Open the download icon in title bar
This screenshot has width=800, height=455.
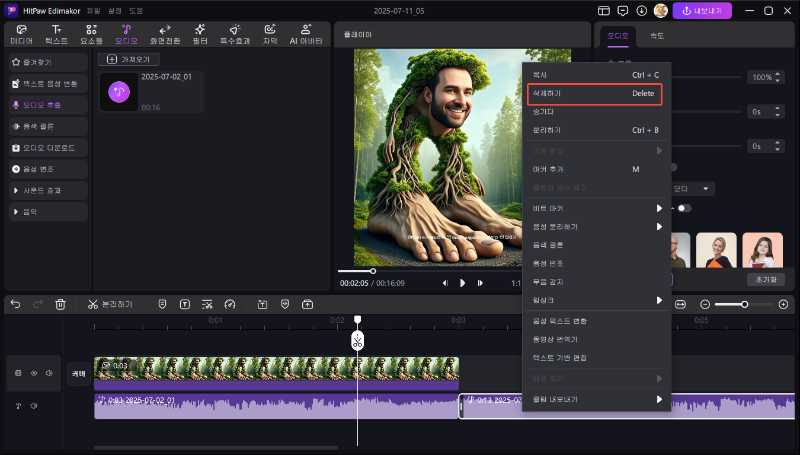tap(641, 11)
